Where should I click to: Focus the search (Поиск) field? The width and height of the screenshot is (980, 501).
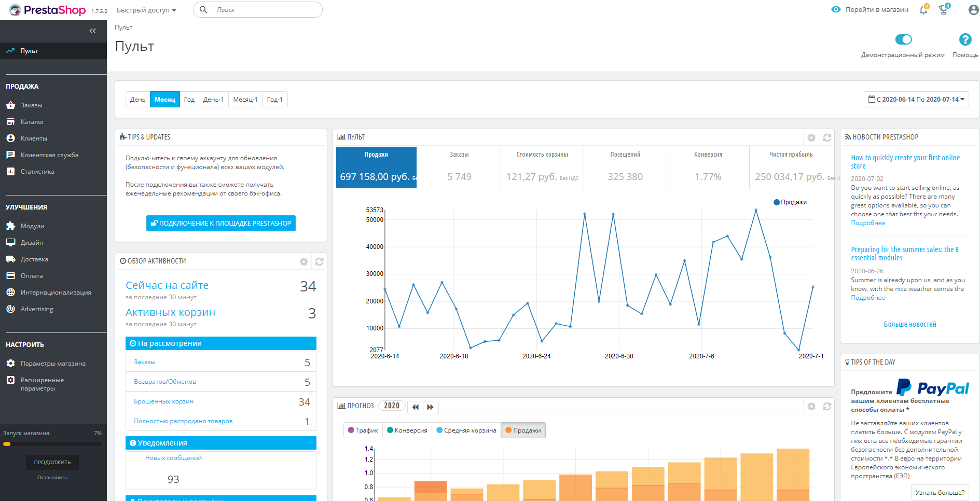pos(258,10)
